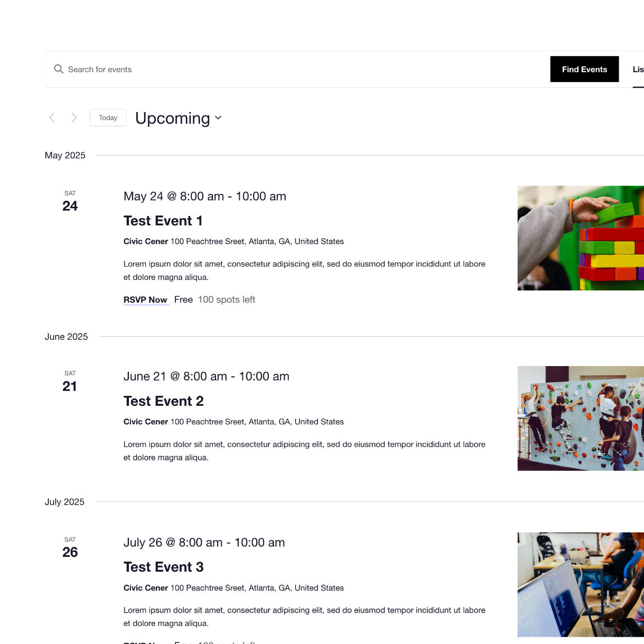Click the next events navigation arrow
This screenshot has width=644, height=644.
coord(74,118)
